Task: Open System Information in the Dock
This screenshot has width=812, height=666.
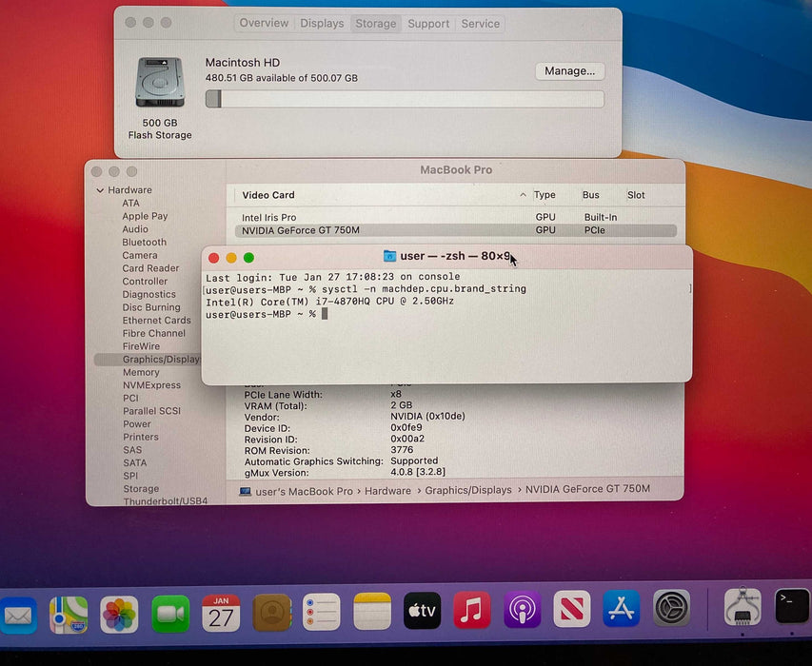Action: (x=743, y=606)
